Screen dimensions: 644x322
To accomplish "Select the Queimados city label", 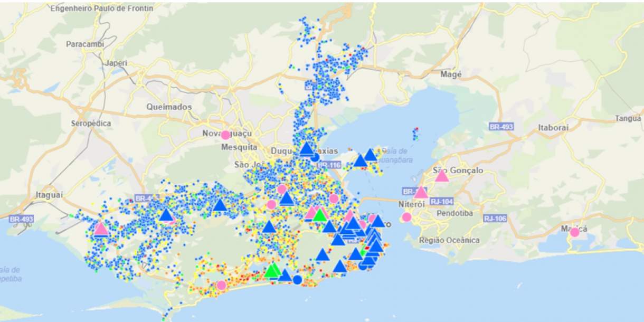I will point(169,107).
